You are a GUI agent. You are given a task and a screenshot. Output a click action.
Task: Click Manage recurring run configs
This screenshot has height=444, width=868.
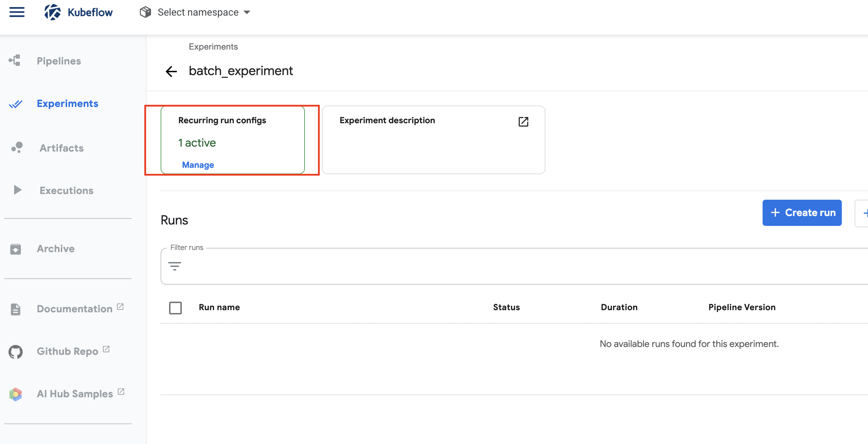198,165
